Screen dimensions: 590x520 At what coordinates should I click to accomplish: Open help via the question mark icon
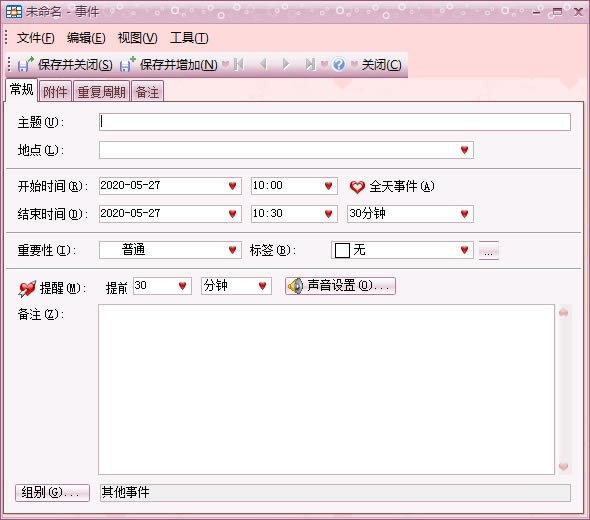pos(339,64)
